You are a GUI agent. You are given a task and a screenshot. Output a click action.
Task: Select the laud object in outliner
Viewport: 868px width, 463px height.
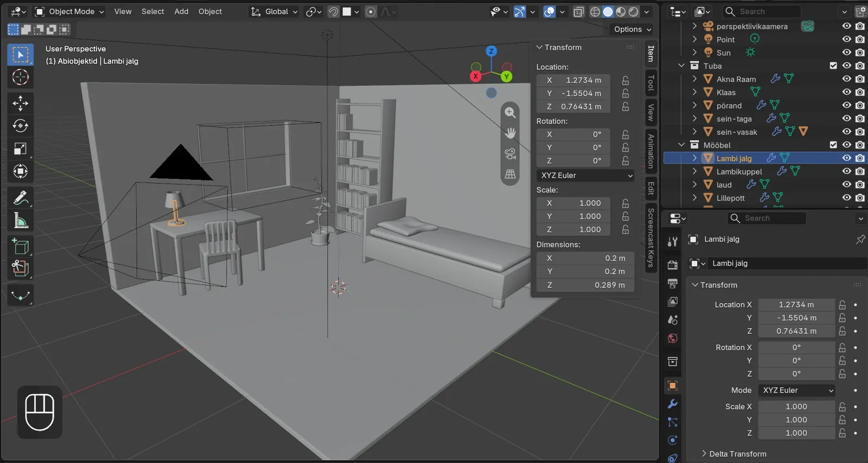[724, 185]
